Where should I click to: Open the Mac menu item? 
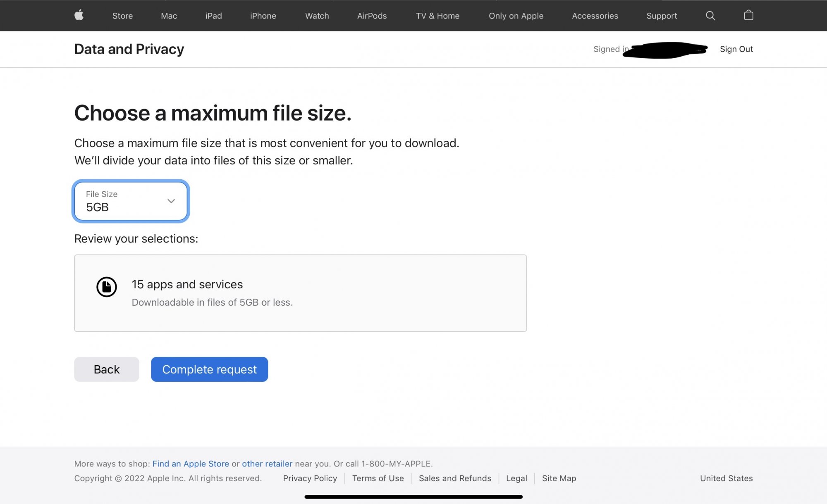(x=169, y=16)
